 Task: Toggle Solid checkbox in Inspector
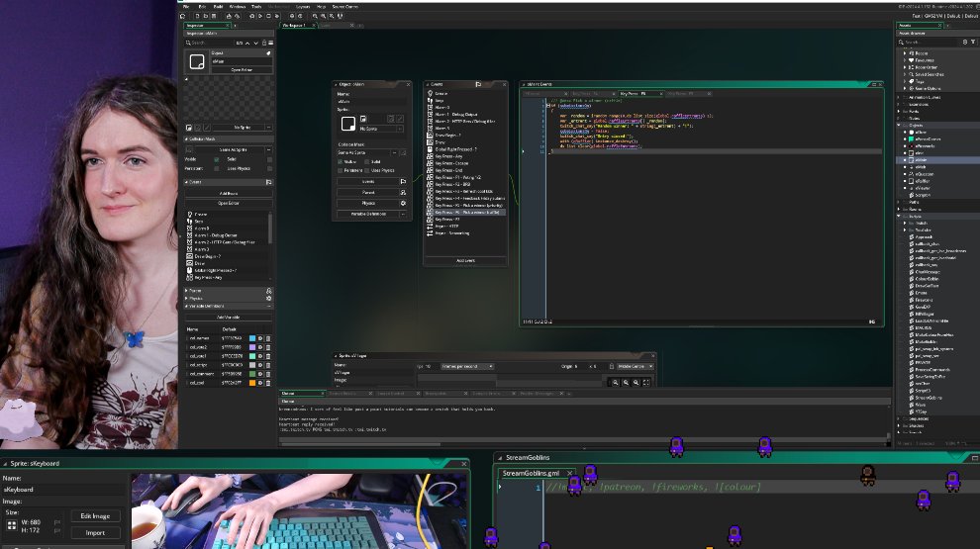269,159
